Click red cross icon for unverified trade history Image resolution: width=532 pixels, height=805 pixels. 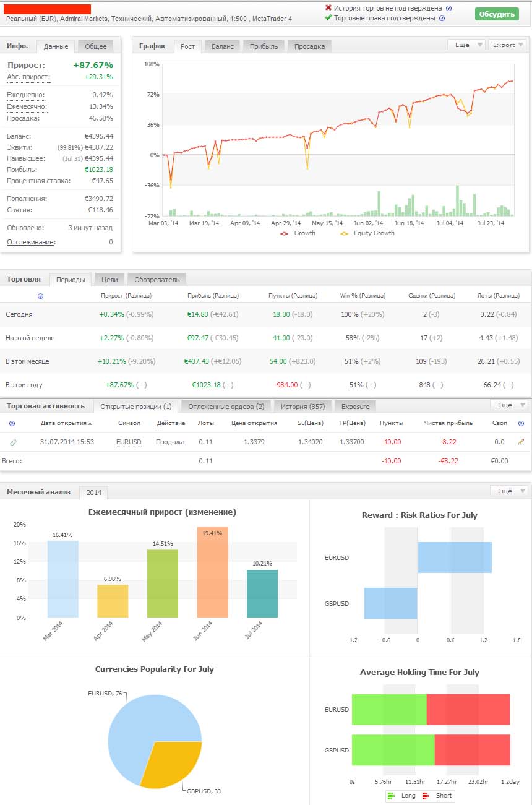pyautogui.click(x=328, y=8)
